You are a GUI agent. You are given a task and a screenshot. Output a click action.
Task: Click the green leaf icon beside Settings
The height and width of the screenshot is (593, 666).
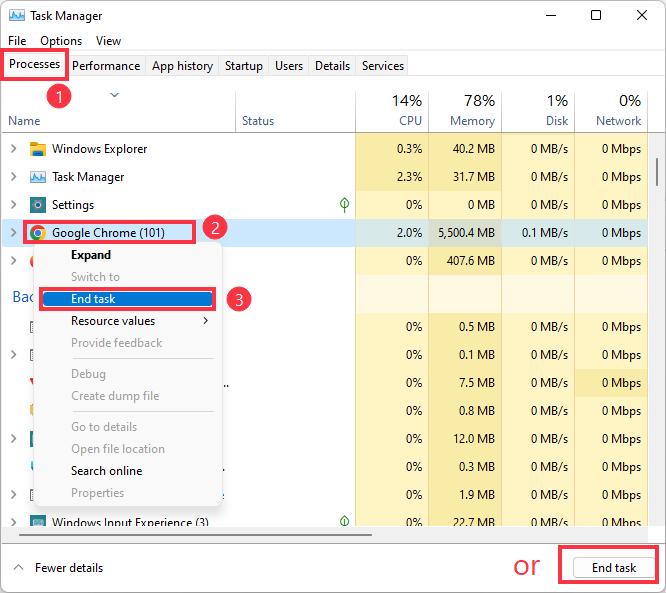coord(344,205)
